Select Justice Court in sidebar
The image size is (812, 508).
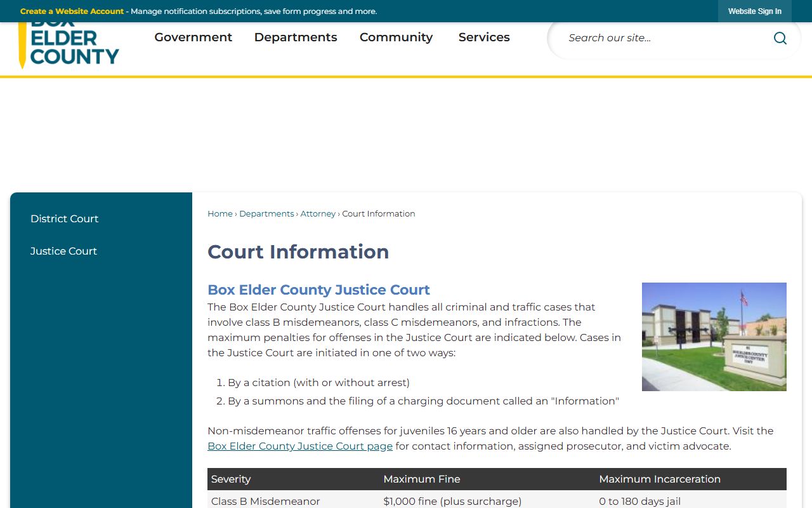click(63, 251)
